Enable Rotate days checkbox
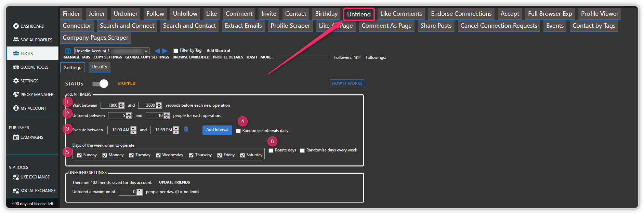 (271, 150)
